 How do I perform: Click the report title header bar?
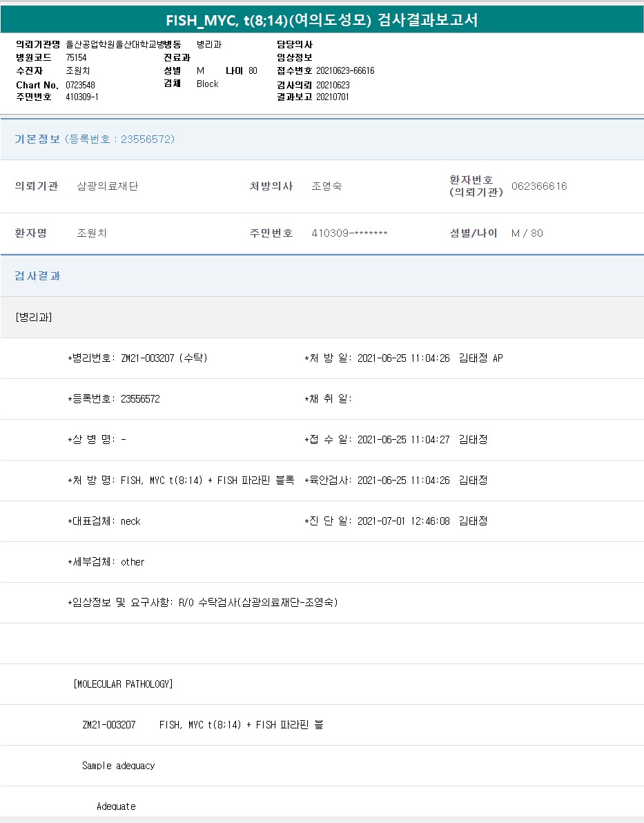pos(322,20)
